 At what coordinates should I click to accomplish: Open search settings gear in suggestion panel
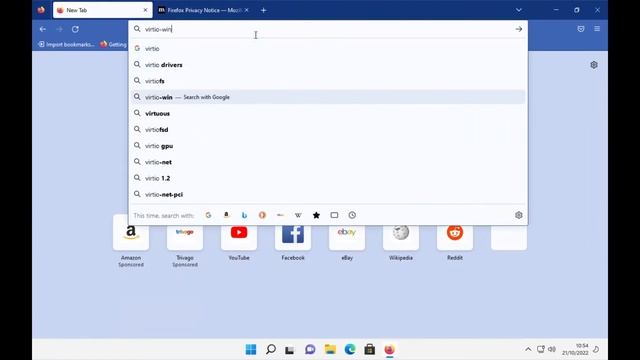pyautogui.click(x=518, y=215)
